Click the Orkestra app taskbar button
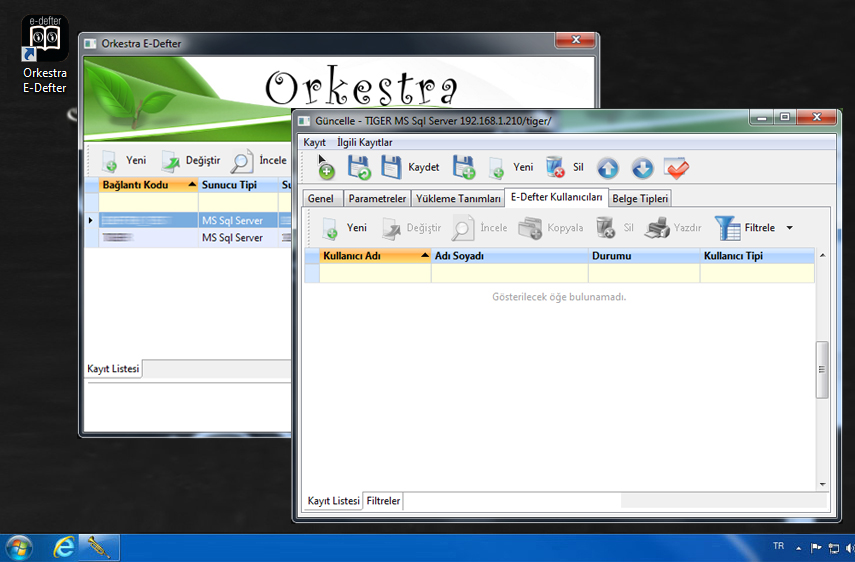The height and width of the screenshot is (562, 855). click(x=99, y=547)
